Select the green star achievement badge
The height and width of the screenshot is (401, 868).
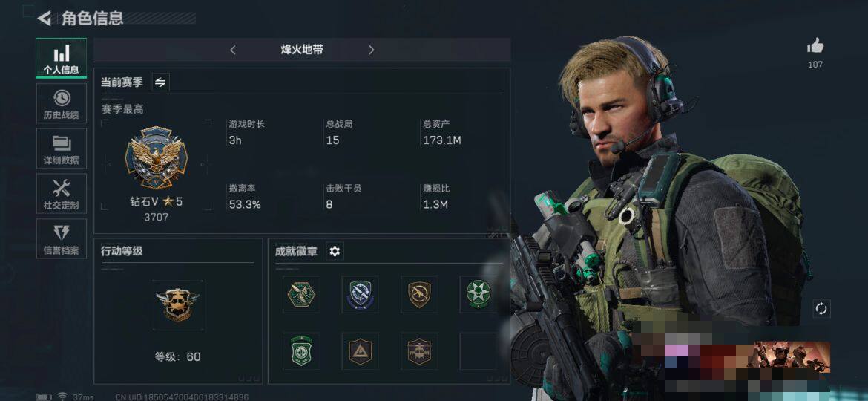click(x=478, y=294)
